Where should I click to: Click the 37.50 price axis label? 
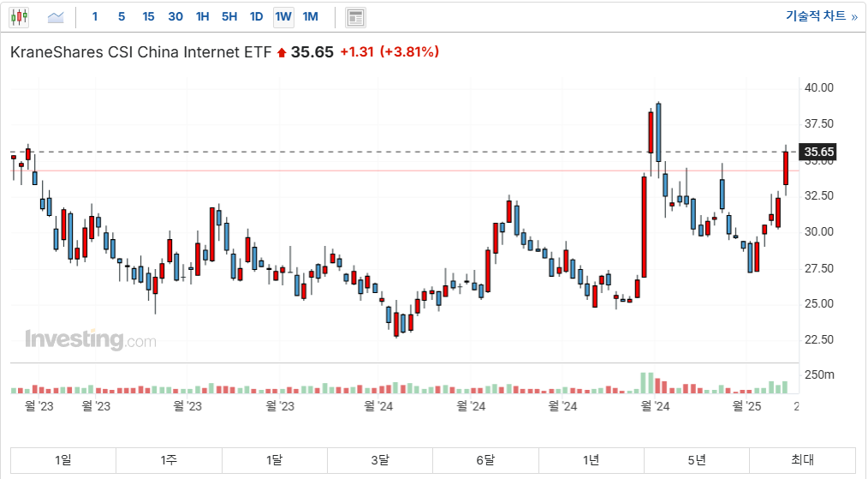(x=818, y=123)
